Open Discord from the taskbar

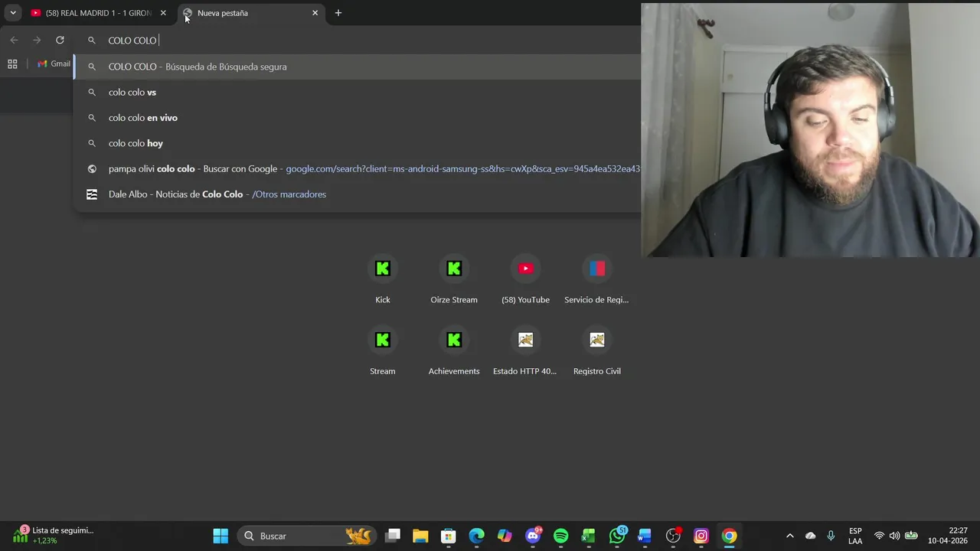coord(533,536)
